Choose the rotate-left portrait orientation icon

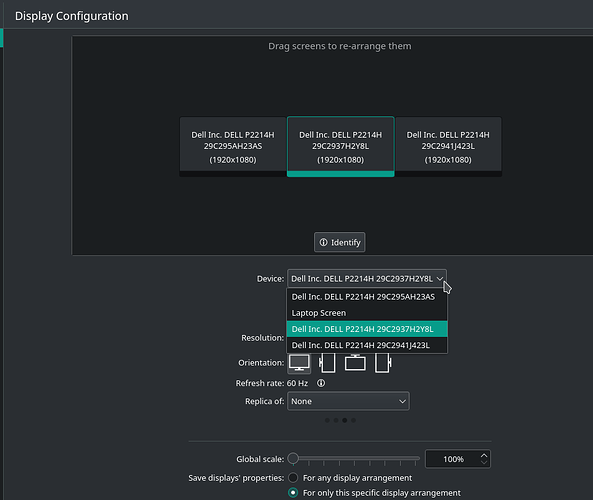tap(327, 363)
